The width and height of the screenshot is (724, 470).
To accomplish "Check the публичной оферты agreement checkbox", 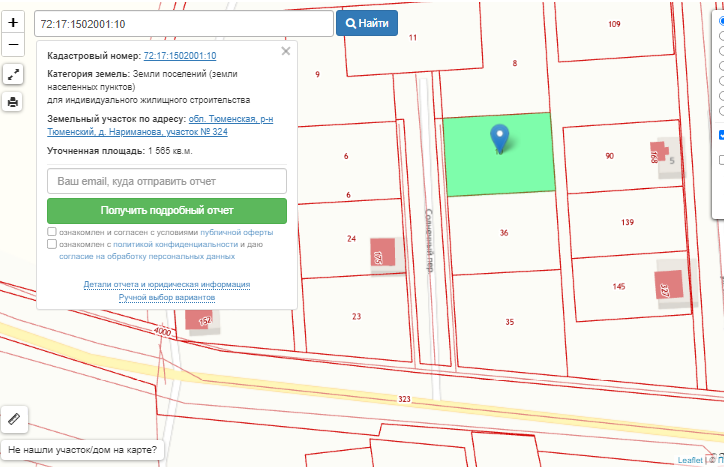I will pyautogui.click(x=52, y=232).
